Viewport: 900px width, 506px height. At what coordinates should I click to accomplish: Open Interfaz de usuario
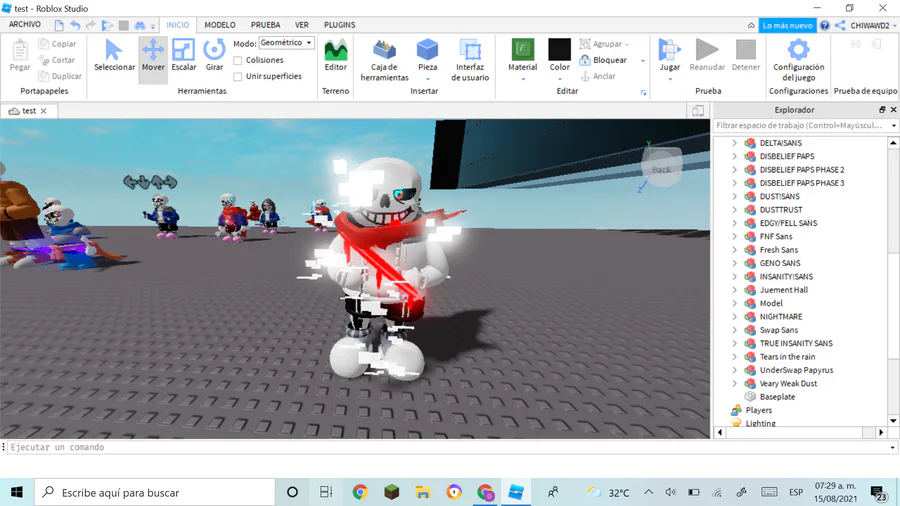point(470,60)
